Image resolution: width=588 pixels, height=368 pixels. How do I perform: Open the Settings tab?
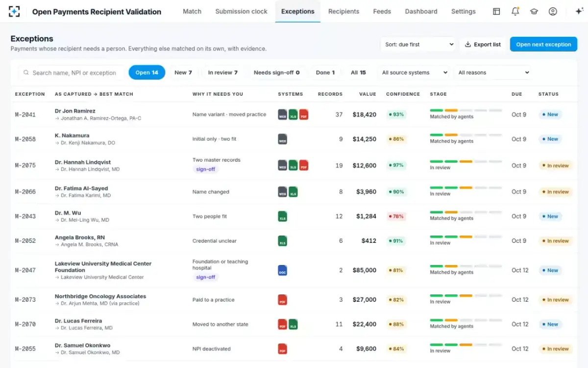click(x=464, y=11)
